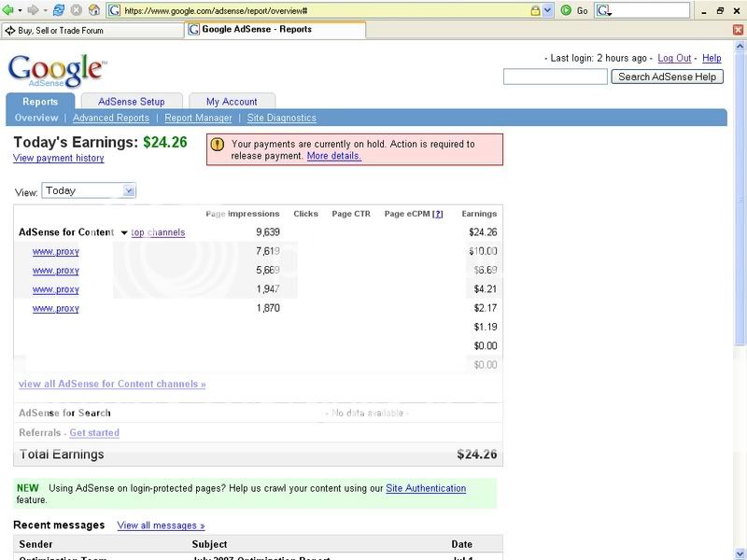Click the browser search box
Viewport: 747px width, 560px height.
[650, 10]
